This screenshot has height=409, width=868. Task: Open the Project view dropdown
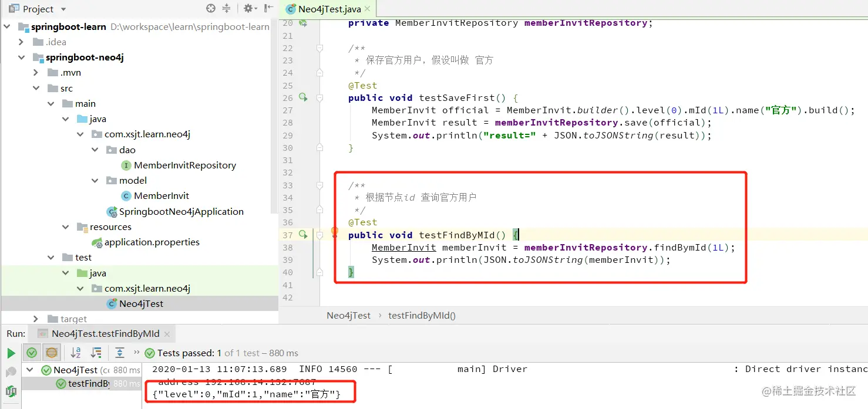63,9
